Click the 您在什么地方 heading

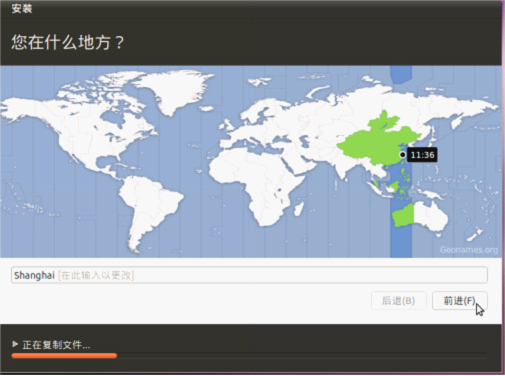[x=68, y=43]
